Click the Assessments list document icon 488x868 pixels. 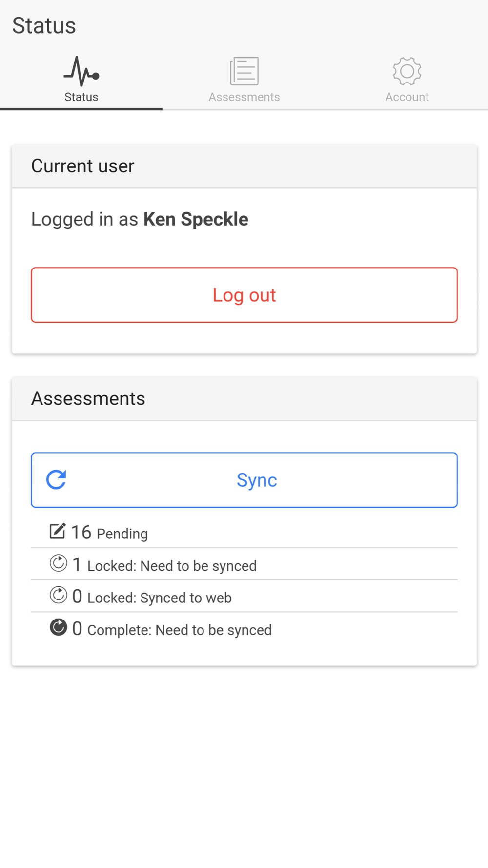[244, 71]
